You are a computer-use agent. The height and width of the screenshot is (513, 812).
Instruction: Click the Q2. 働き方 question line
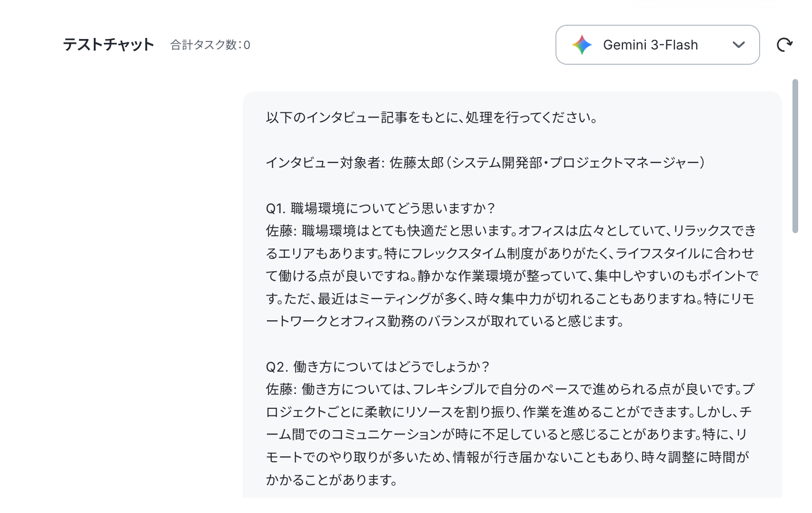(377, 366)
